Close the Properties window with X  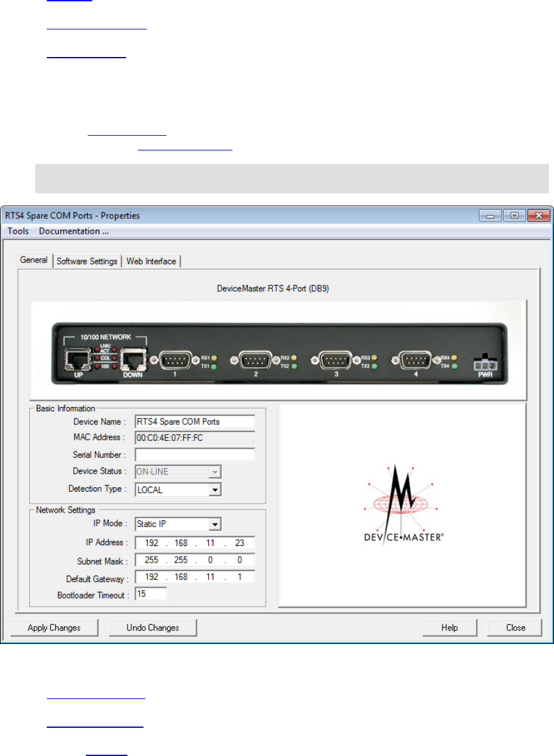point(539,216)
